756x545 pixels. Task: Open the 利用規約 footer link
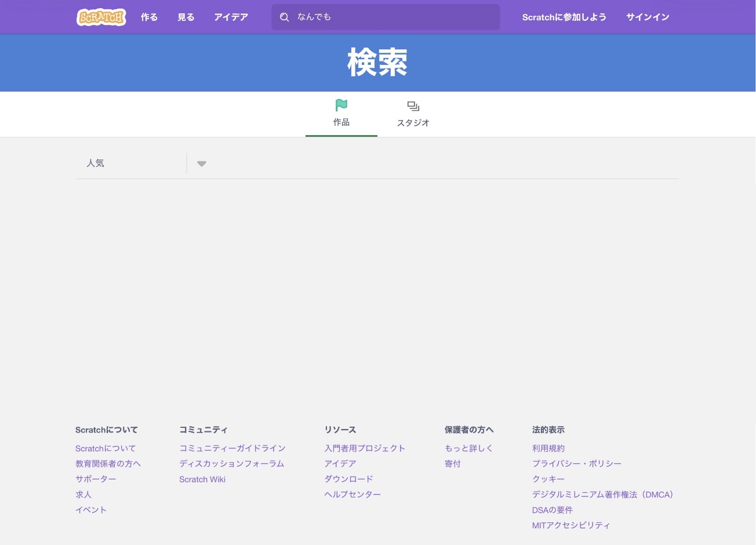coord(548,448)
